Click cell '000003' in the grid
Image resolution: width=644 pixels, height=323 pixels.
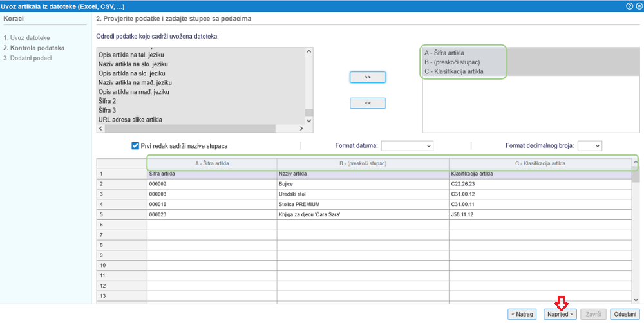[x=212, y=194]
